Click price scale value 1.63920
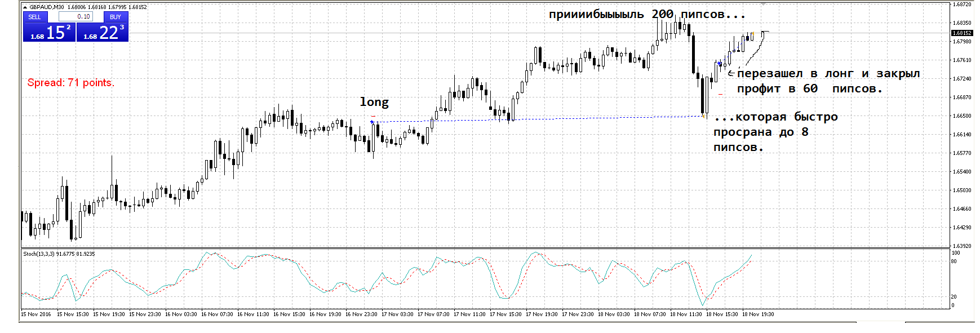Screen dimensions: 980x333 coord(962,246)
